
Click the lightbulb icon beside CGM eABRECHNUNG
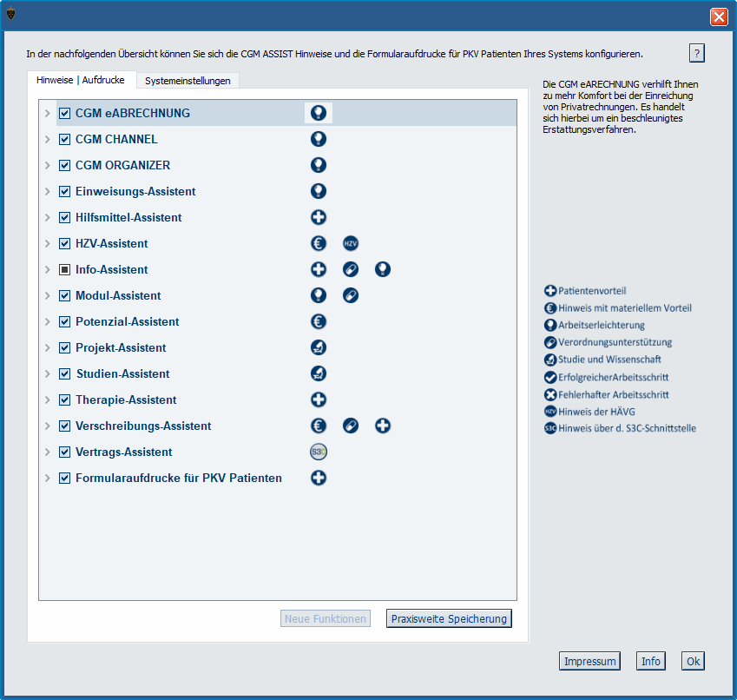coord(319,113)
